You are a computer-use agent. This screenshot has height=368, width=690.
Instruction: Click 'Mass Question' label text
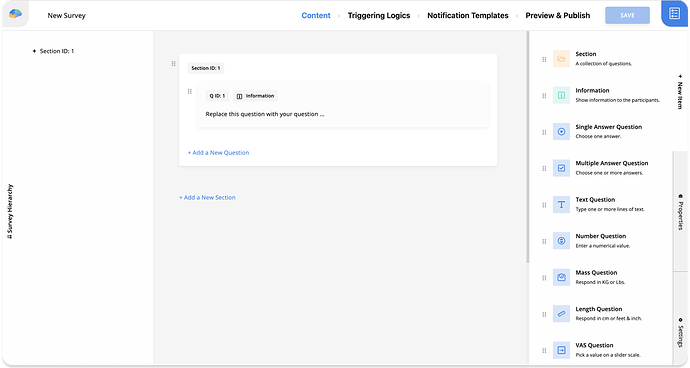coord(596,273)
